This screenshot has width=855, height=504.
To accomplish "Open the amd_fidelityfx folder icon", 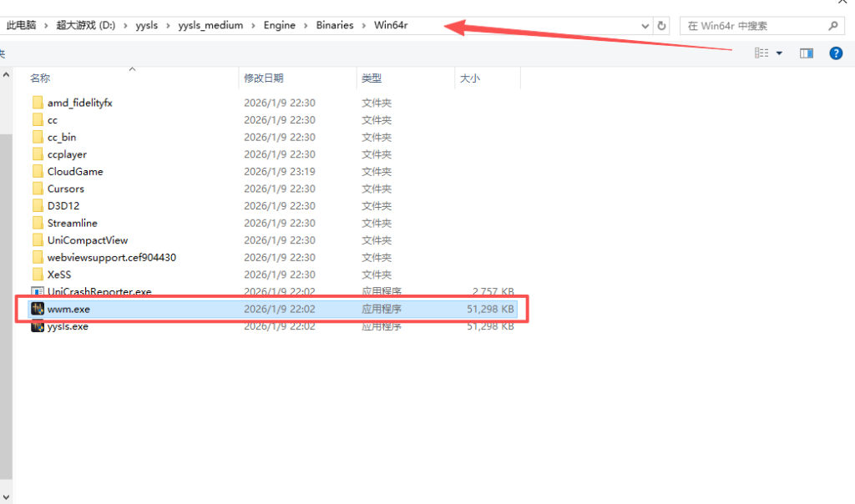I will [38, 103].
